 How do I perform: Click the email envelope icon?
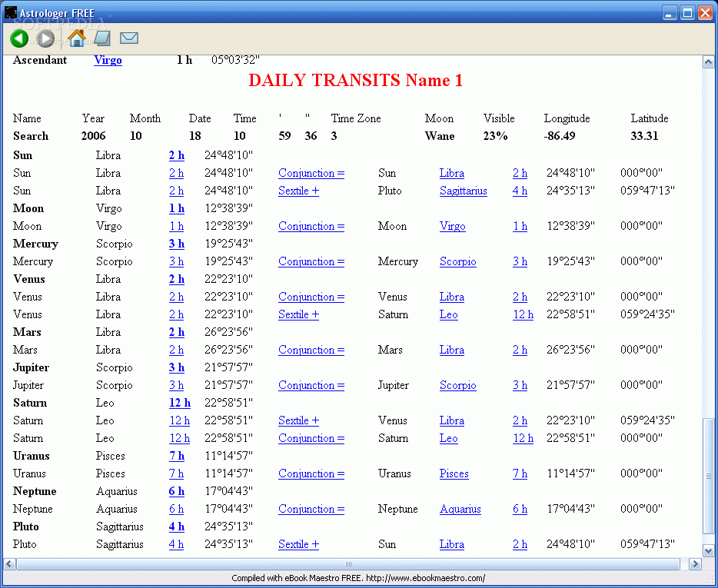[129, 38]
